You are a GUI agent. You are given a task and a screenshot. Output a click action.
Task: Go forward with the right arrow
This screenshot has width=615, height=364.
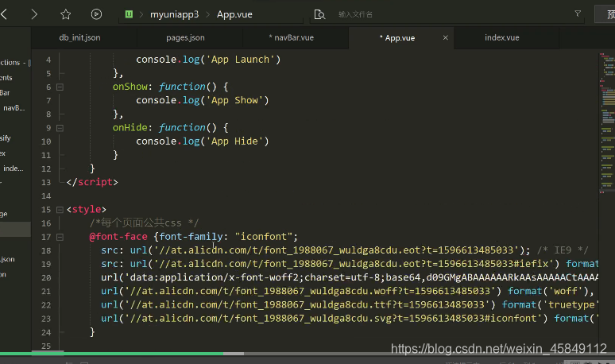coord(34,14)
